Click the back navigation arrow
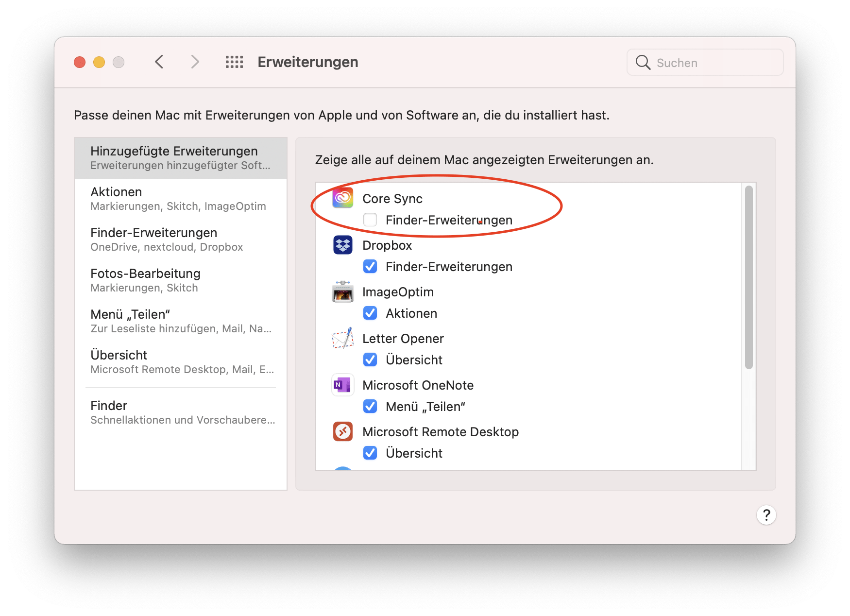This screenshot has width=850, height=616. pyautogui.click(x=159, y=62)
